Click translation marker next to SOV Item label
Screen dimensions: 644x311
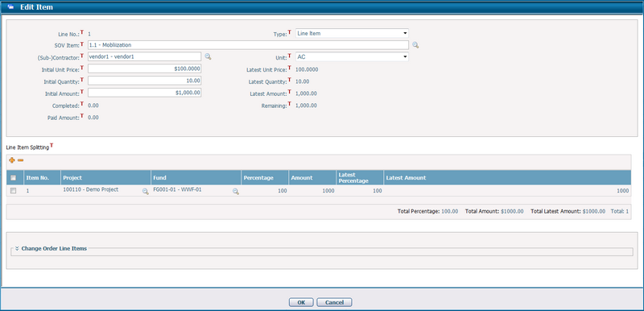pos(82,44)
